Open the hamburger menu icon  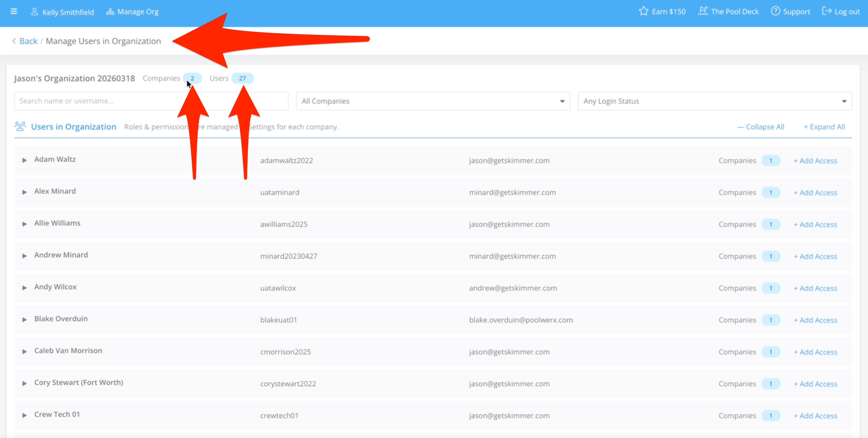pos(13,11)
